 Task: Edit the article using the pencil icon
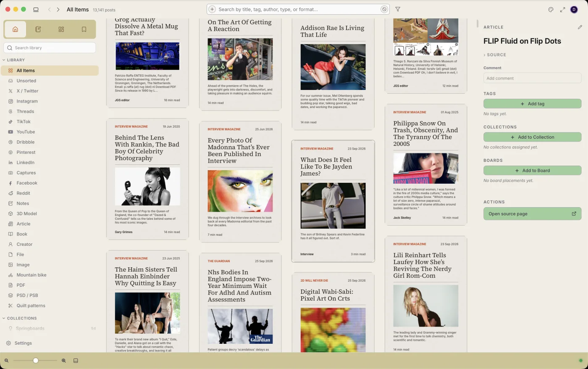coord(580,27)
